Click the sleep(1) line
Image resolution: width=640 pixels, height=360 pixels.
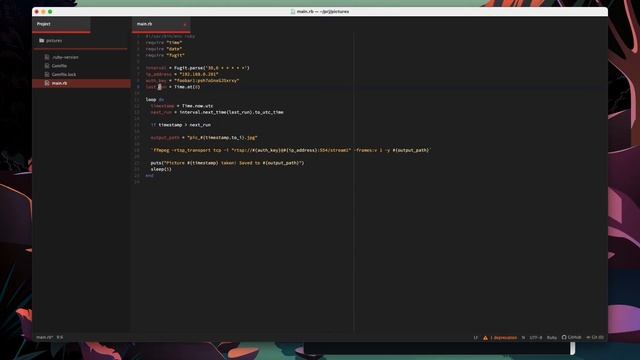click(161, 169)
